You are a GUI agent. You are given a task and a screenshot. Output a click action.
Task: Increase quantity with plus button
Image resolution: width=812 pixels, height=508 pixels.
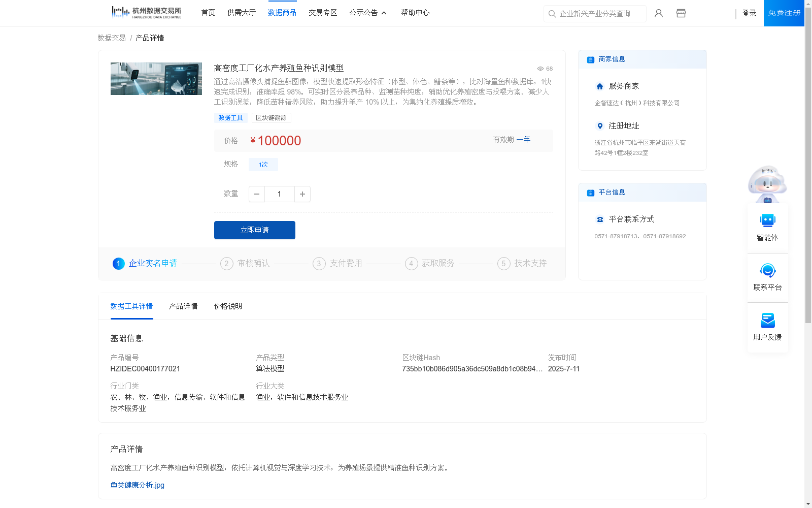[x=302, y=194]
